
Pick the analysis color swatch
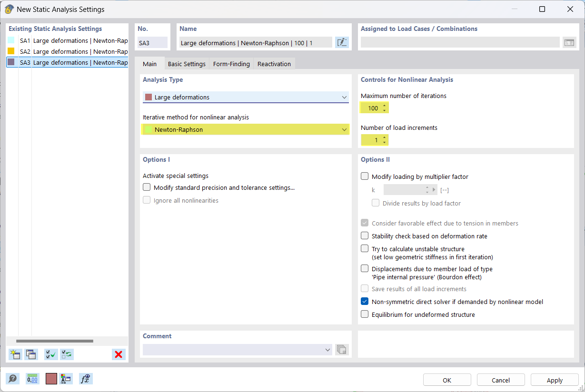pyautogui.click(x=51, y=379)
